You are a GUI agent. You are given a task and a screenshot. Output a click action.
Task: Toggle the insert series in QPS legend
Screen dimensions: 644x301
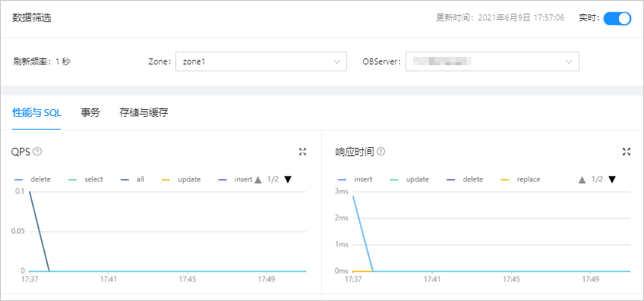[235, 179]
